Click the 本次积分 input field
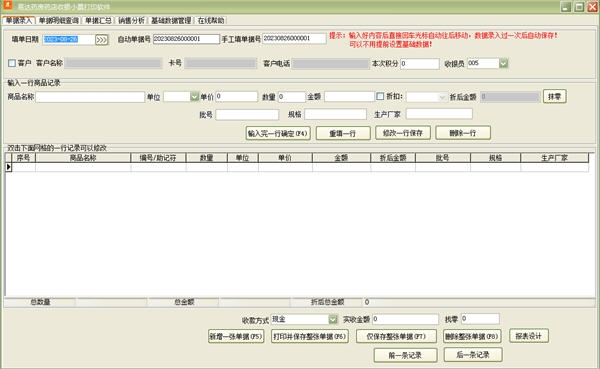 pyautogui.click(x=420, y=64)
